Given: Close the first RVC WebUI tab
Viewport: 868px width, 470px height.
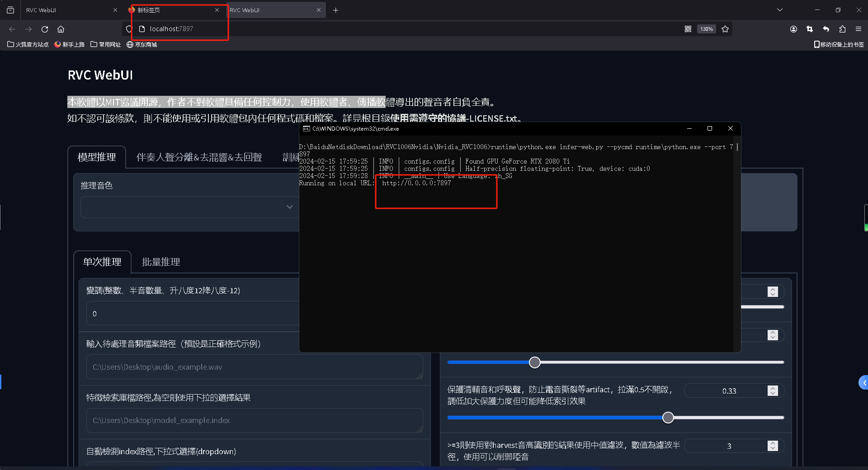Looking at the screenshot, I should click(115, 10).
